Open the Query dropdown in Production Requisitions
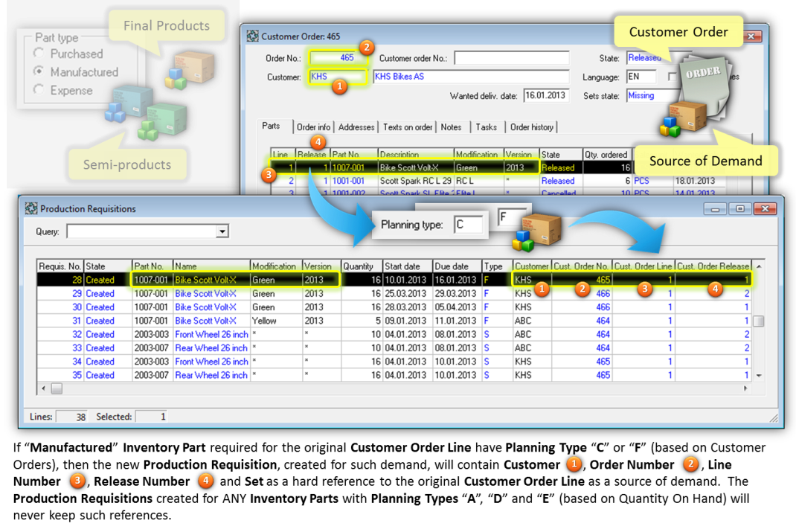The height and width of the screenshot is (532, 796). coord(222,231)
